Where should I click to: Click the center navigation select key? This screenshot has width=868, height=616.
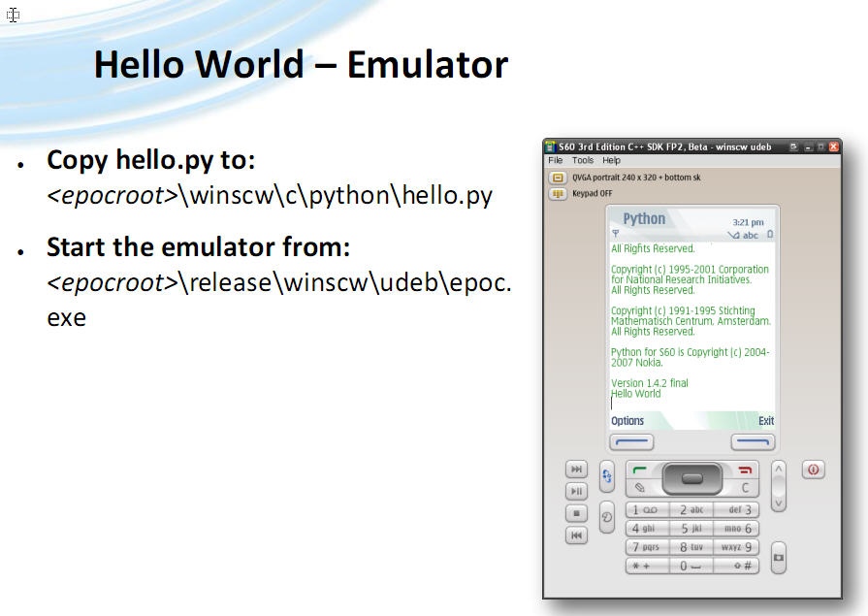692,478
